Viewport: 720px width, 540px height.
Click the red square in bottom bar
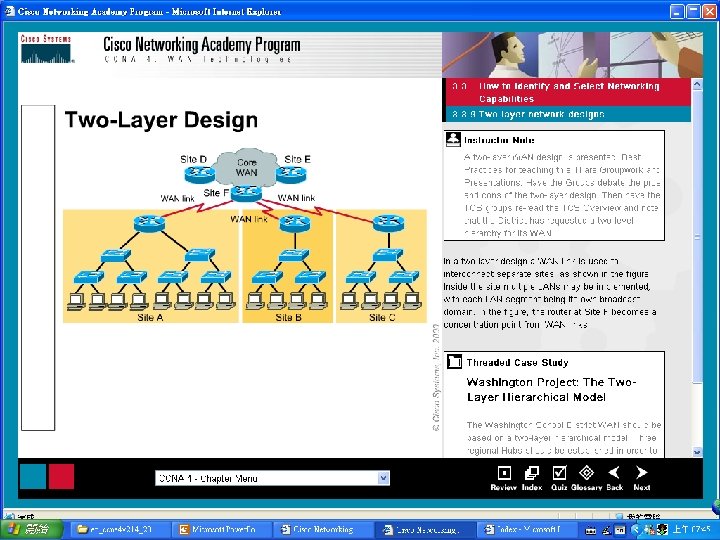61,477
